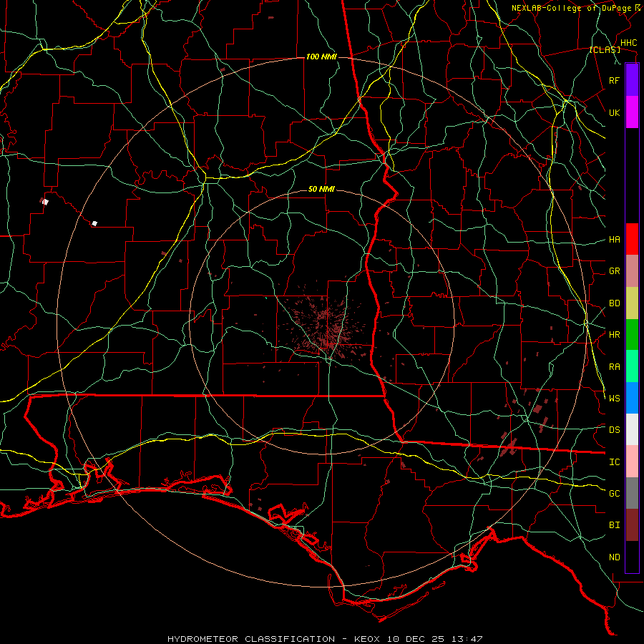Click the HA red legend swatch
Screen dimensions: 644x644
coord(632,239)
